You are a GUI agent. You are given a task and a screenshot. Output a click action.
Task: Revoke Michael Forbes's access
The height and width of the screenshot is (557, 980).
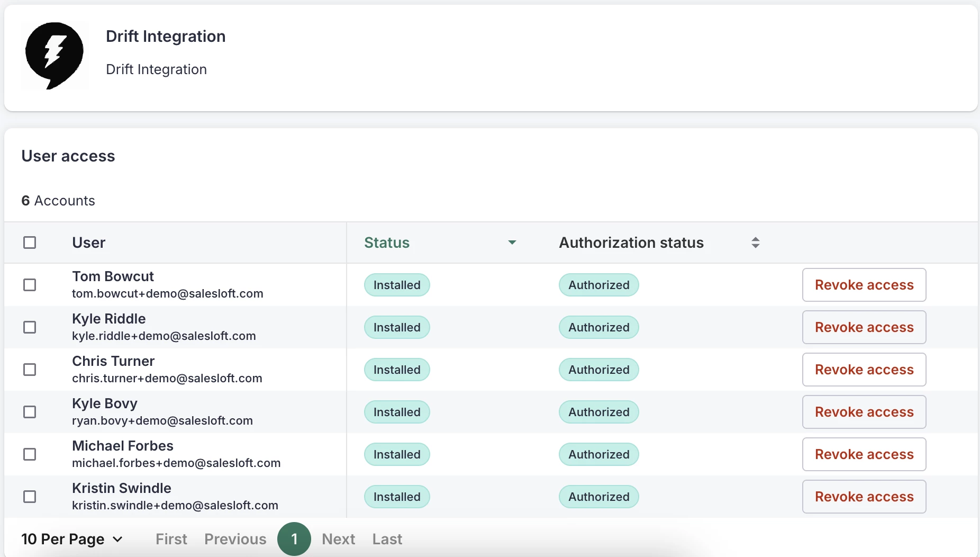pyautogui.click(x=864, y=454)
